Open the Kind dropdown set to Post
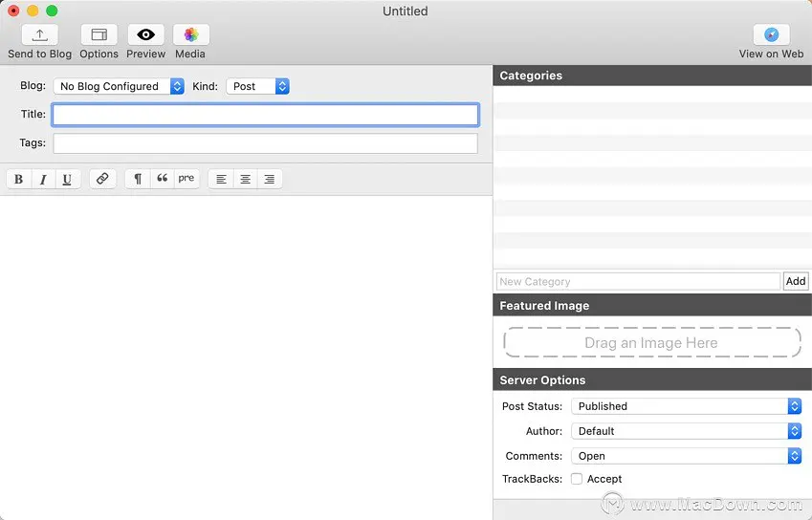Image resolution: width=812 pixels, height=520 pixels. [258, 86]
